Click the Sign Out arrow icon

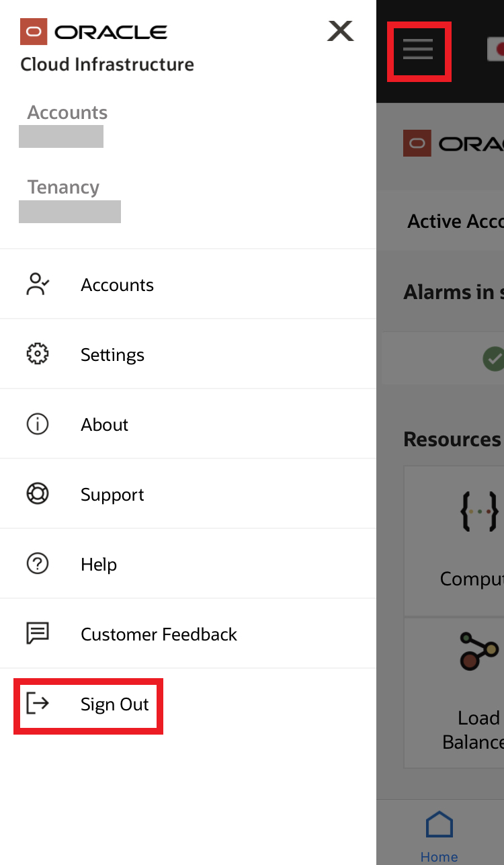pos(37,704)
